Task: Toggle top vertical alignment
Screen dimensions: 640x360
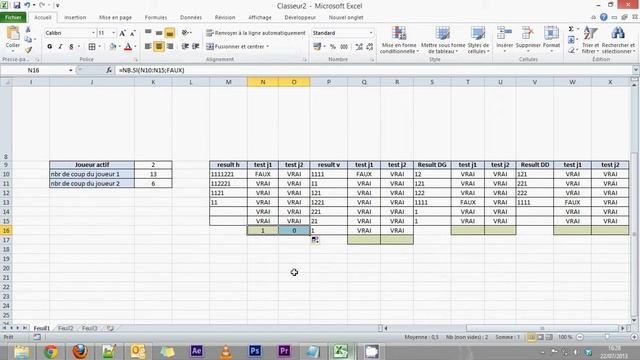Action: point(148,33)
